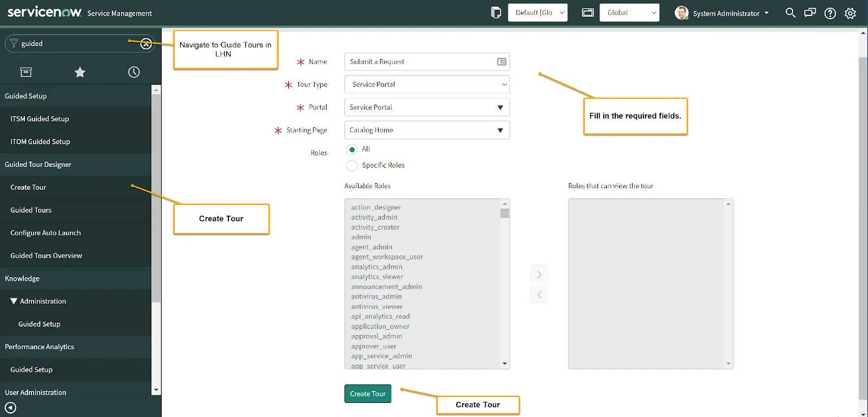Screen dimensions: 868x417
Task: Collapse the Administration section under Knowledge
Action: 14,301
